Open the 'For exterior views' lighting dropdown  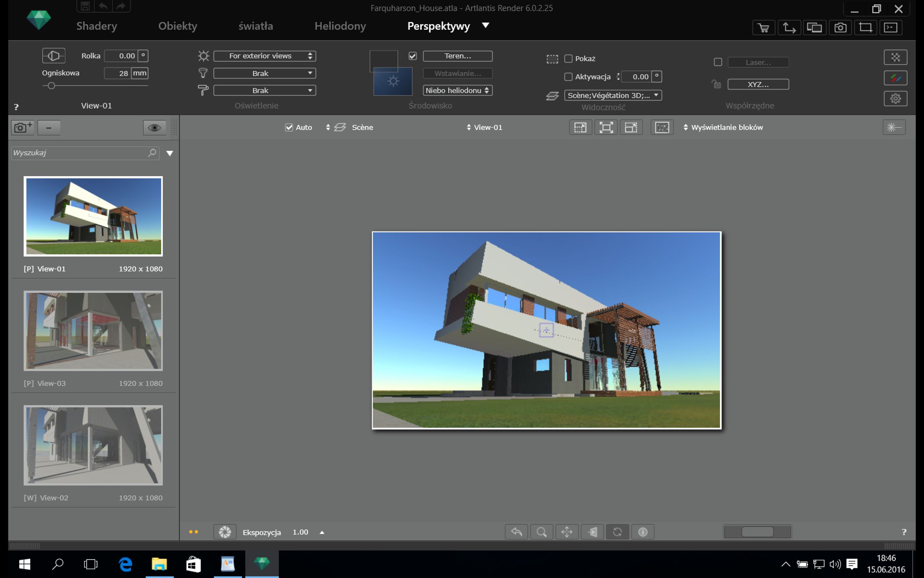point(264,56)
